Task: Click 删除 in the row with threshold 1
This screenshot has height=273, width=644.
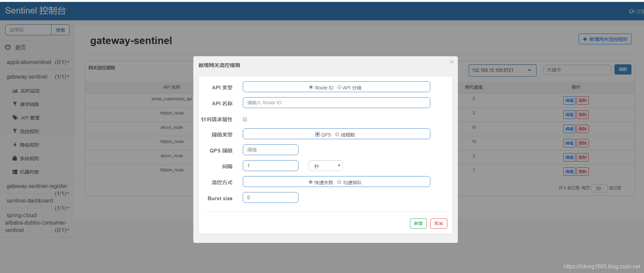Action: [583, 172]
